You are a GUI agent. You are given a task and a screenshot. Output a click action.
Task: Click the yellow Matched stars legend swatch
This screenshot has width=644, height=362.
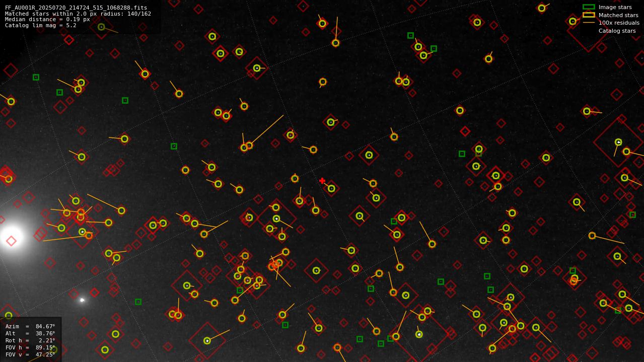point(589,15)
